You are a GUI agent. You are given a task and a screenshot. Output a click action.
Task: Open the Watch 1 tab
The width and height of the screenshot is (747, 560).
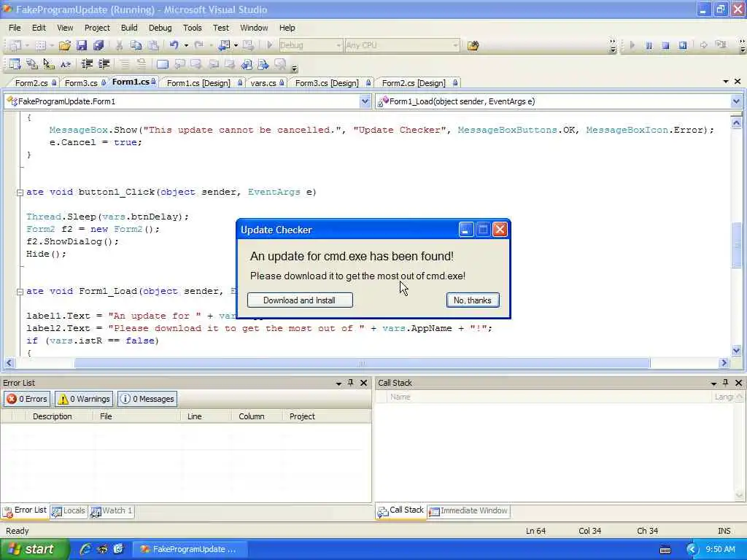112,511
